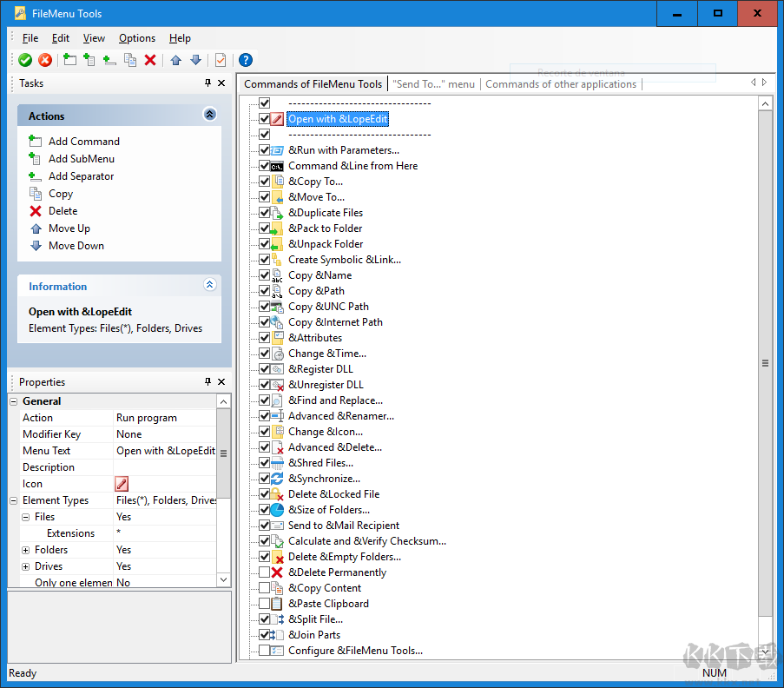The width and height of the screenshot is (784, 688).
Task: Click the red Cancel changes toolbar icon
Action: (x=45, y=60)
